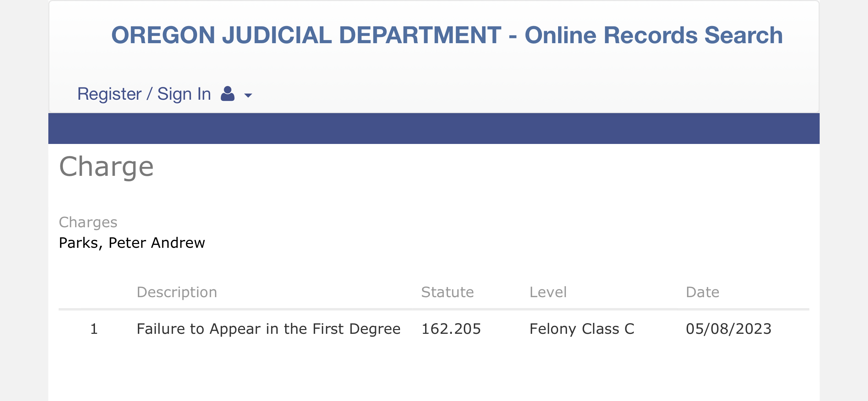Expand the account dropdown caret
Viewport: 868px width, 401px height.
(248, 95)
